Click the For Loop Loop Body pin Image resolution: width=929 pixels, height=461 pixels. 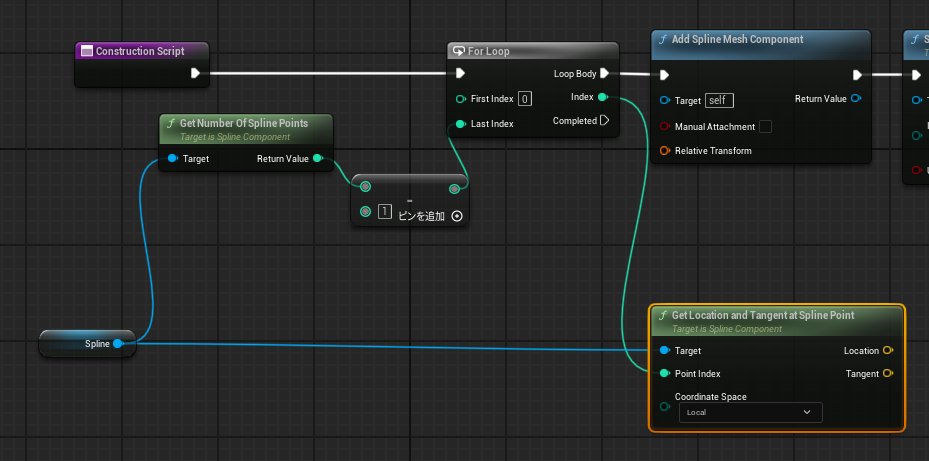coord(604,73)
